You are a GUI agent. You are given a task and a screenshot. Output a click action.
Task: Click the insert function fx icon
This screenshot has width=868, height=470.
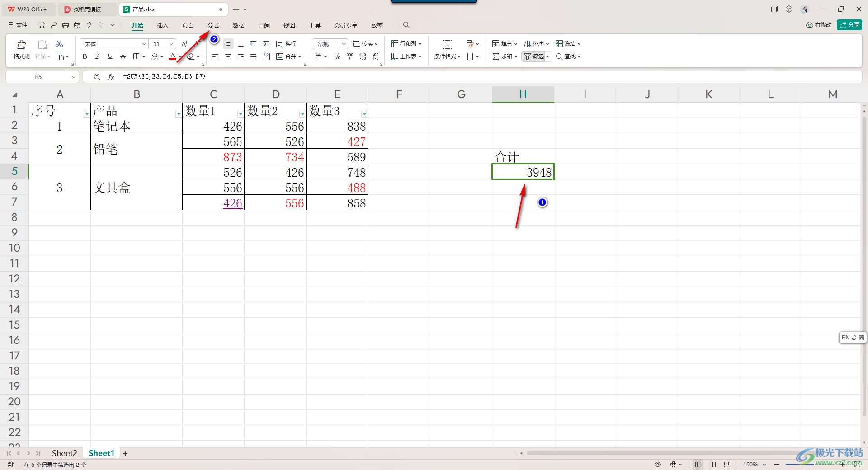pos(111,77)
